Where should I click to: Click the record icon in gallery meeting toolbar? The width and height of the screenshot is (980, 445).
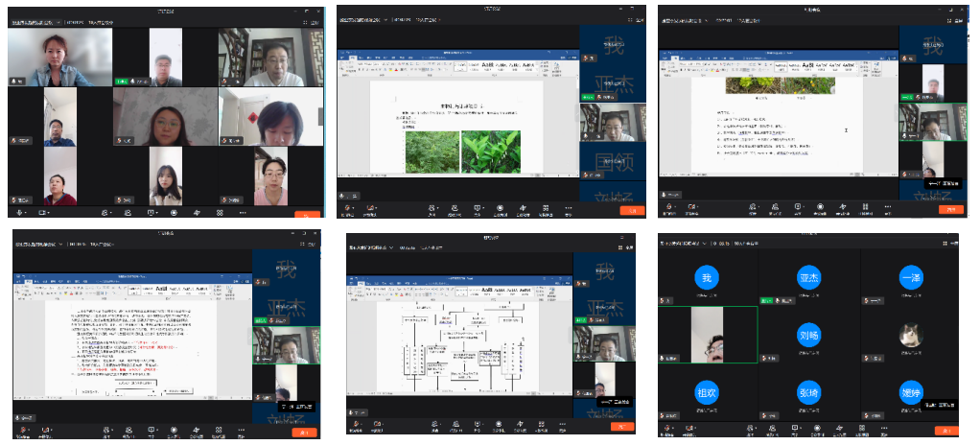[x=174, y=212]
